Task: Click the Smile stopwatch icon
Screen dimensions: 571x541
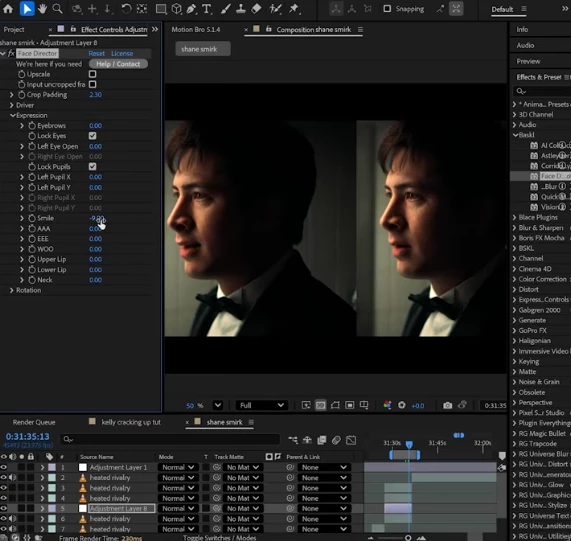Action: coord(32,218)
